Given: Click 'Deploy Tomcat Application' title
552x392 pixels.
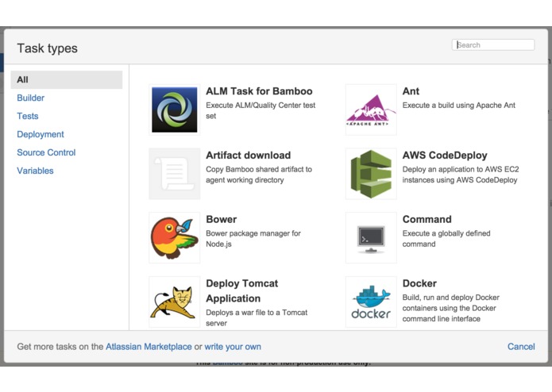Looking at the screenshot, I should click(x=242, y=290).
